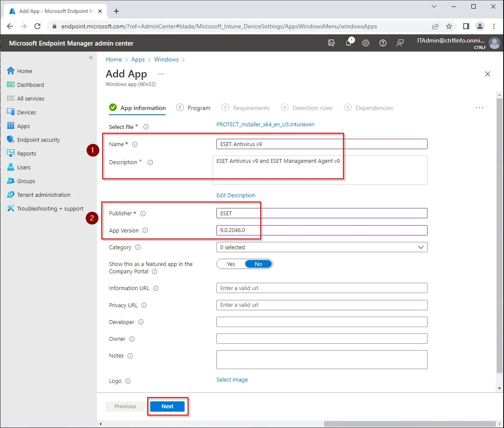The image size is (504, 428).
Task: Open the directory and subscription filter icon
Action: coord(331,43)
